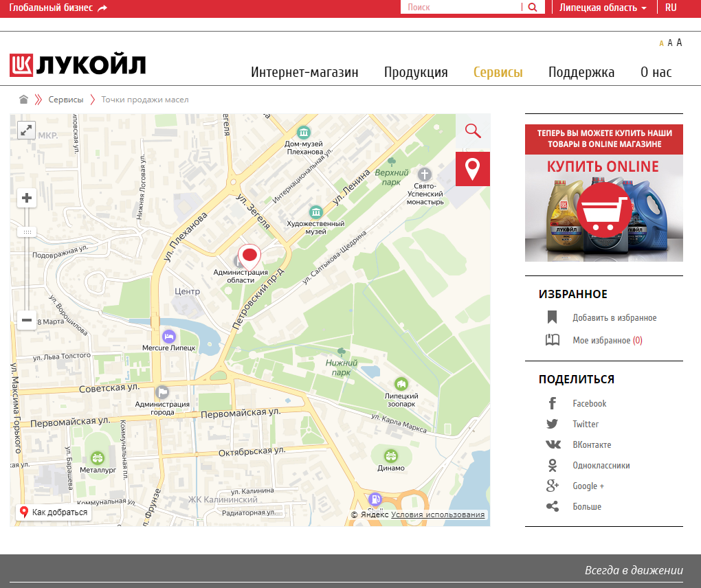Open the Сервисы menu
This screenshot has width=701, height=588.
tap(498, 72)
